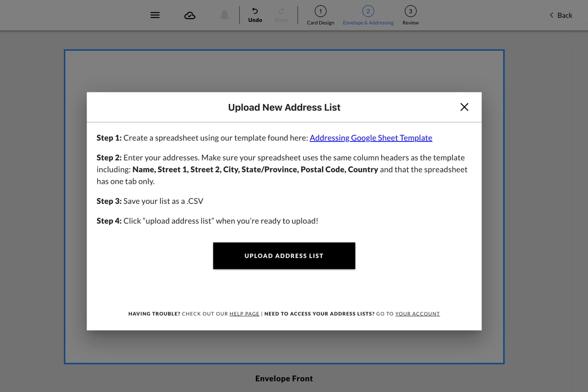Click the bold column headers list text

click(255, 170)
